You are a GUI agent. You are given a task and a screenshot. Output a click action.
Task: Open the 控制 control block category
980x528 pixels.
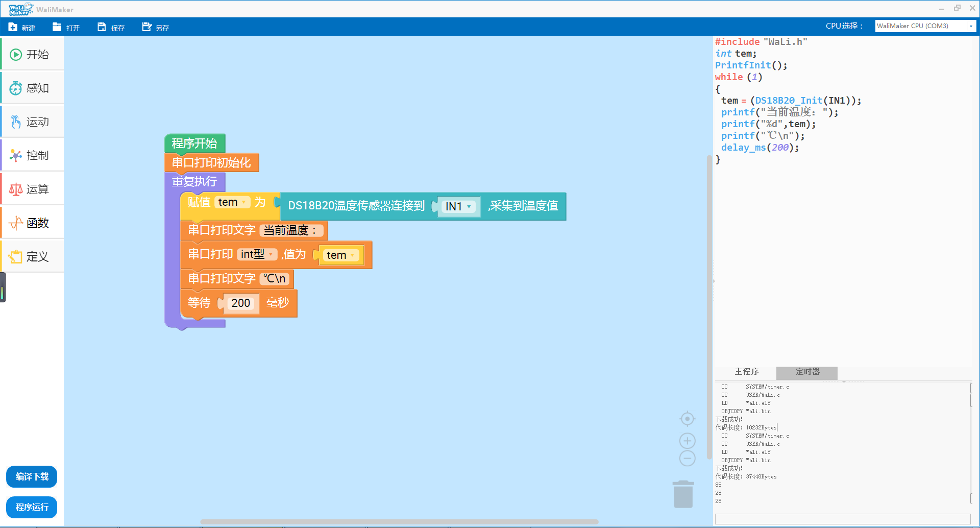coord(32,156)
